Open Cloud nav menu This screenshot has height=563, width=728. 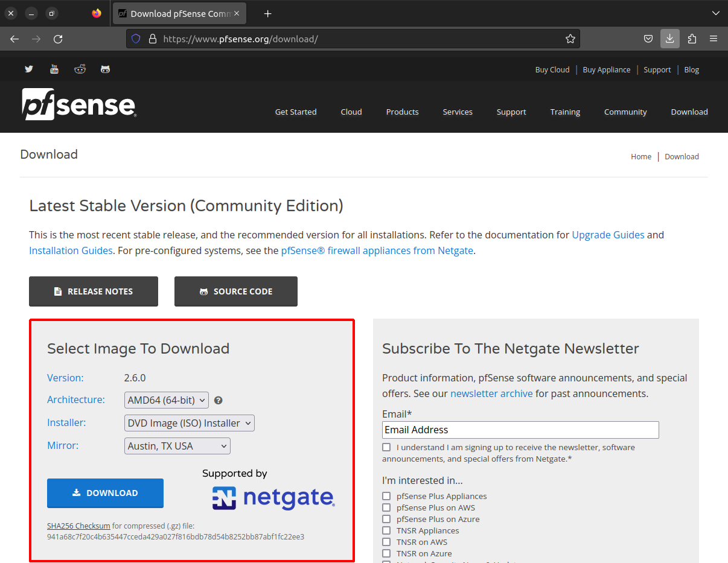pos(351,112)
